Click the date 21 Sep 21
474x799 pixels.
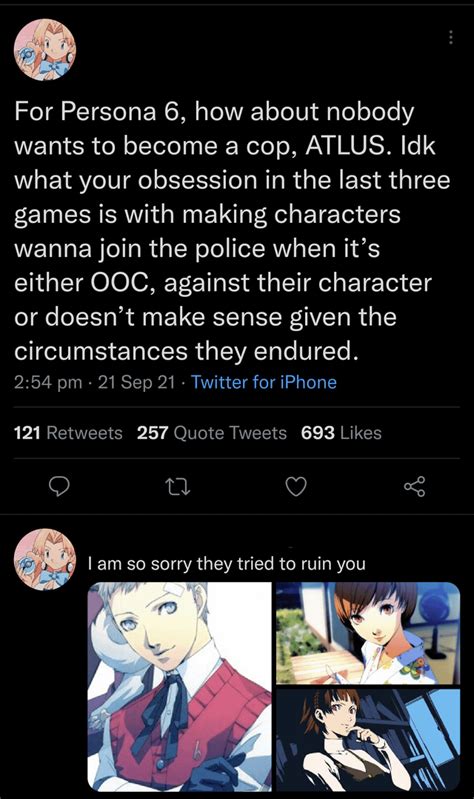click(136, 382)
